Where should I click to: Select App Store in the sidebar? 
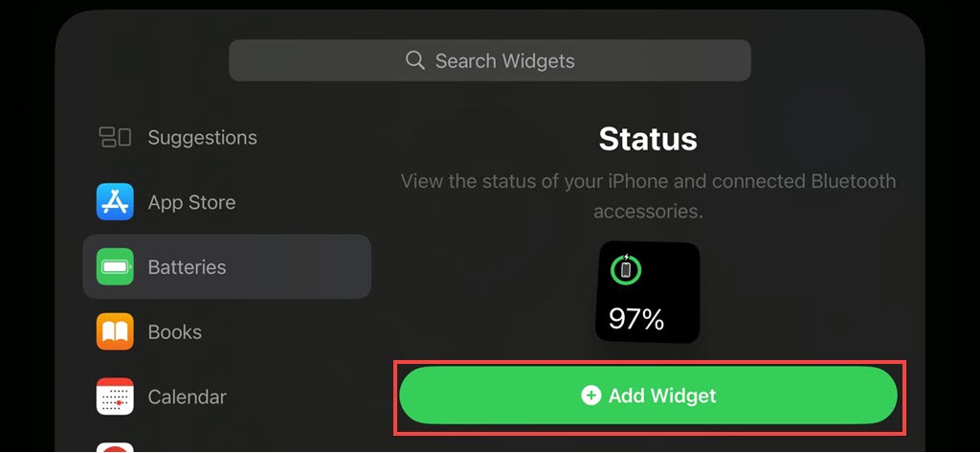191,202
